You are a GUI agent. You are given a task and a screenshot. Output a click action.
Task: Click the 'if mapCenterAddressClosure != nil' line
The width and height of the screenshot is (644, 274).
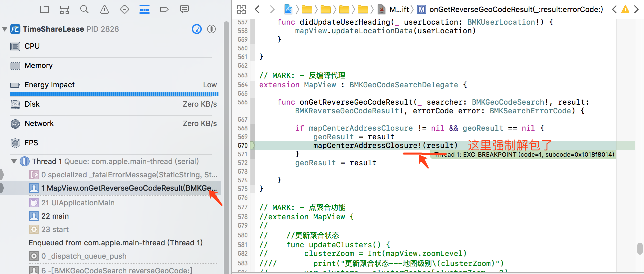pos(420,128)
